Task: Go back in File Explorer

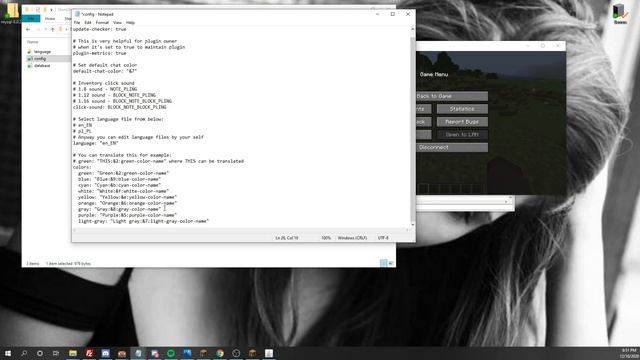Action: click(x=28, y=29)
